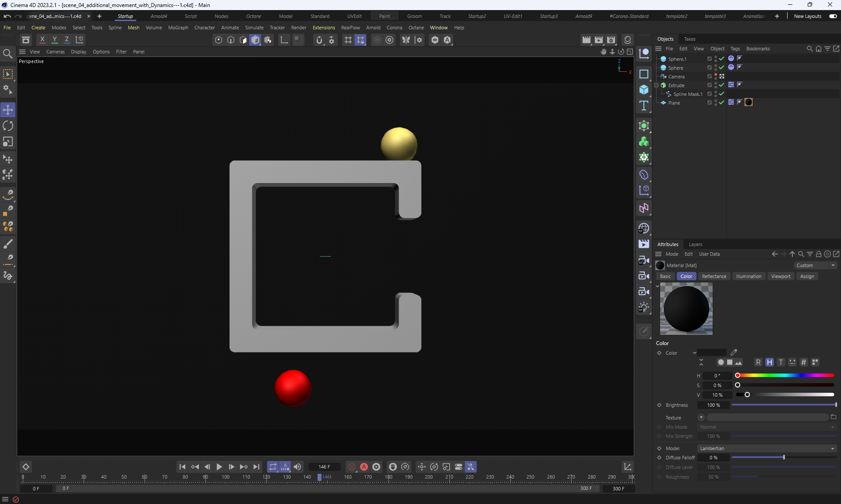Go to the end of the animation

[x=257, y=467]
